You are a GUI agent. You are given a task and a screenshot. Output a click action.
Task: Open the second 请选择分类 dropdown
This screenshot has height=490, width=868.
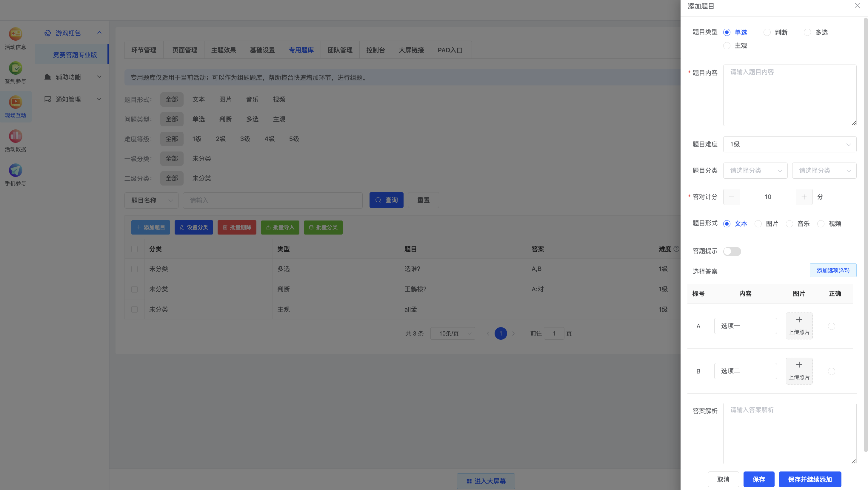824,171
